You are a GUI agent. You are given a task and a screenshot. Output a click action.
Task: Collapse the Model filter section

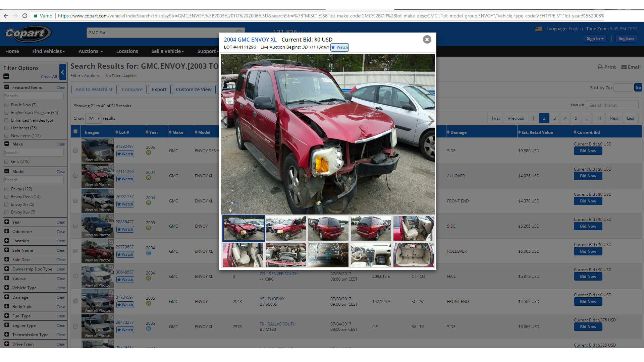point(6,171)
